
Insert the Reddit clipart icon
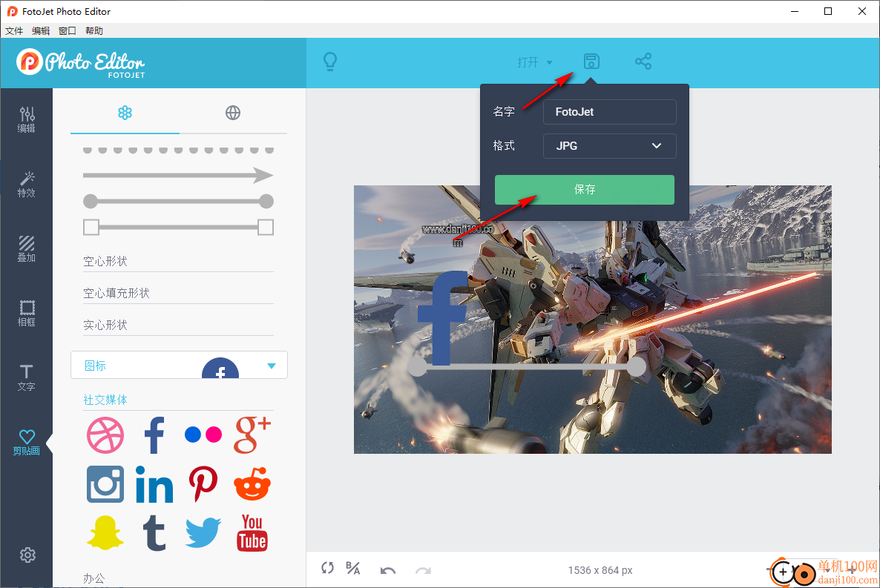[252, 483]
